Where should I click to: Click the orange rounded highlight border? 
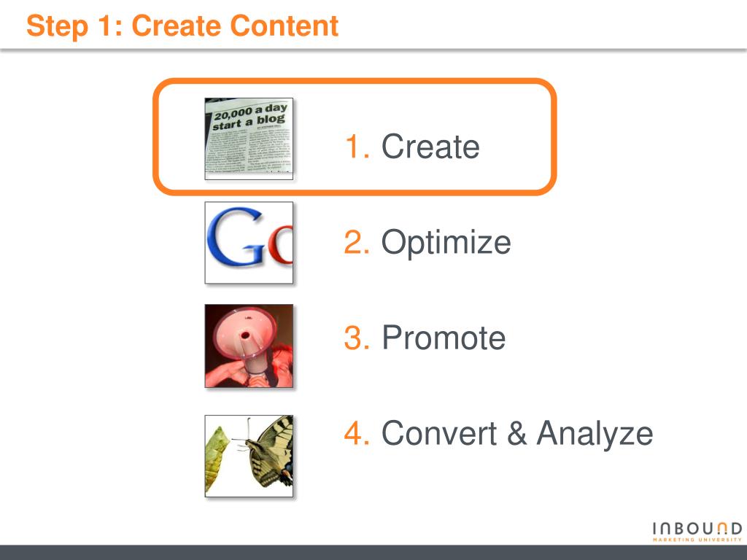(355, 82)
